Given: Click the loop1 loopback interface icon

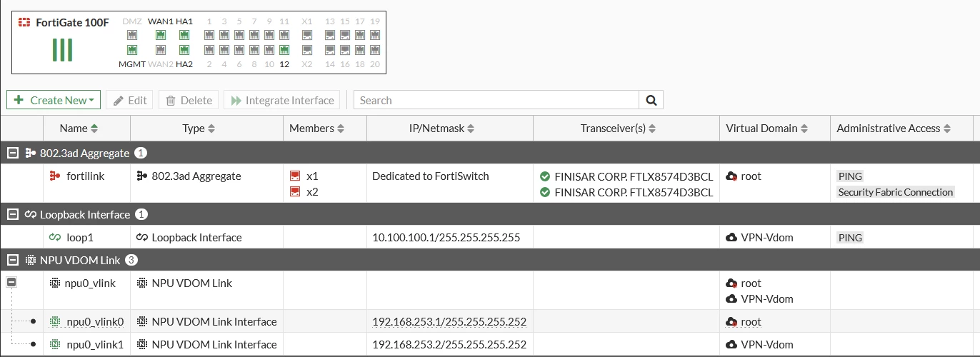Looking at the screenshot, I should [x=55, y=237].
